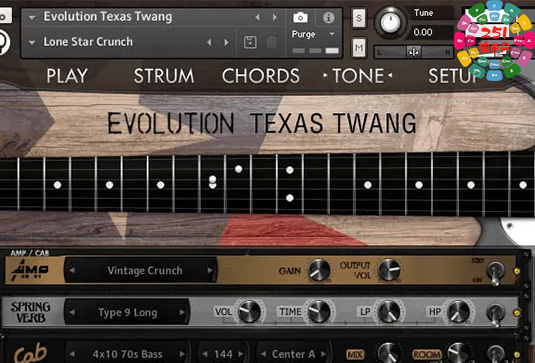Image resolution: width=535 pixels, height=363 pixels.
Task: Click the Spring Verb TIME knob
Action: coord(319,311)
